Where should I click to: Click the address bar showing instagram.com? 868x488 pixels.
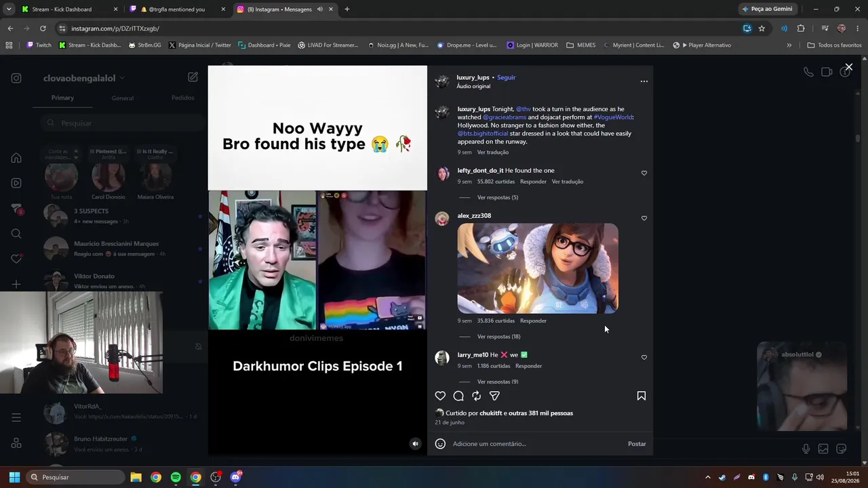tap(397, 28)
